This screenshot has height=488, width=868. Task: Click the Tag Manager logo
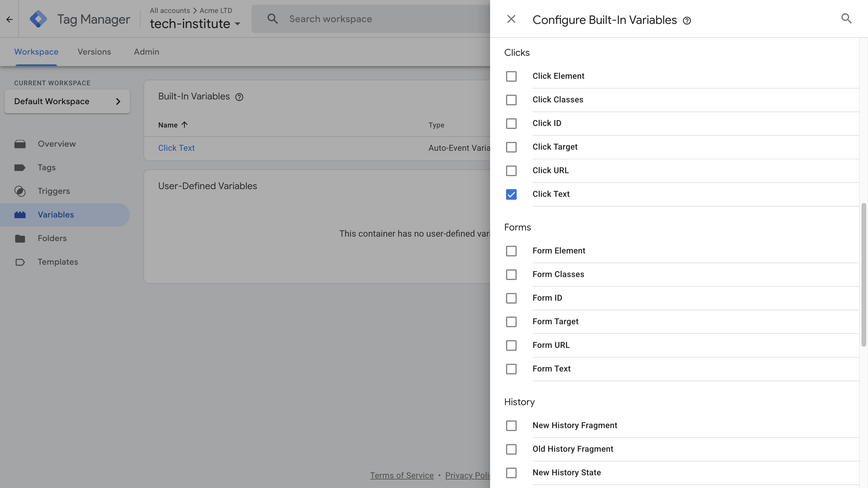pyautogui.click(x=38, y=19)
